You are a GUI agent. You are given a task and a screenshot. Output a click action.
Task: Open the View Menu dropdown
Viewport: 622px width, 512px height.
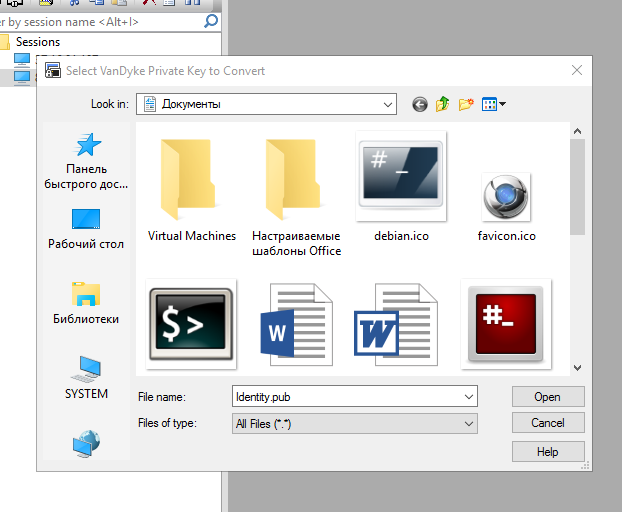[x=495, y=104]
